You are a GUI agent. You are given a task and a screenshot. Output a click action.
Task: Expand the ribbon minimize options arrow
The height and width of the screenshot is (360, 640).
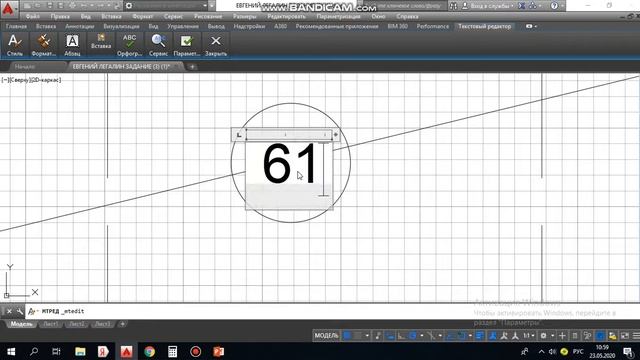click(x=536, y=26)
